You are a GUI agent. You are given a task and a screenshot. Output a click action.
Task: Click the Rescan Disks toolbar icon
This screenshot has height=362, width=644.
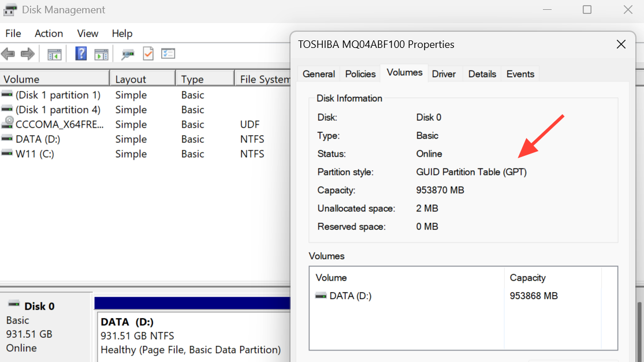(128, 54)
